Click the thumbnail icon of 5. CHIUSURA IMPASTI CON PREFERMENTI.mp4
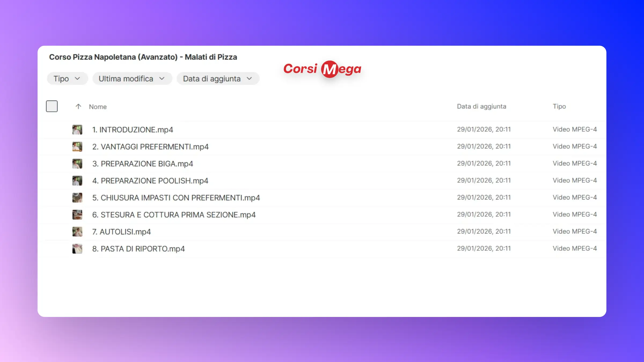Screen dimensions: 644x362 point(77,198)
